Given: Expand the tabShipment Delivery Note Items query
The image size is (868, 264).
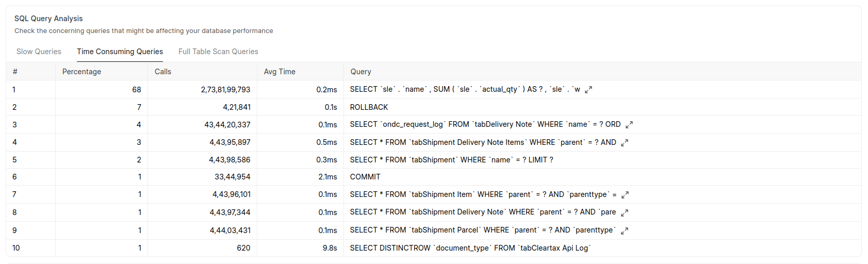Looking at the screenshot, I should tap(624, 143).
